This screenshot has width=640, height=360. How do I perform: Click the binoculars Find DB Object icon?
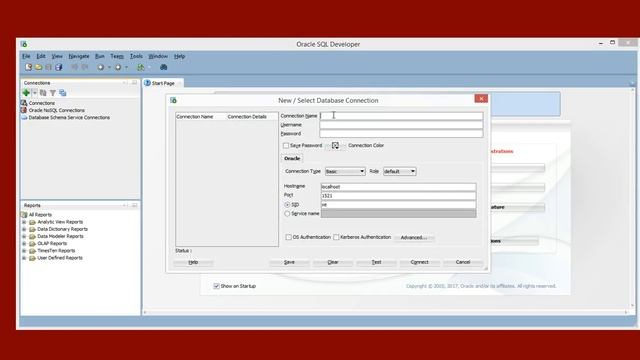(164, 67)
